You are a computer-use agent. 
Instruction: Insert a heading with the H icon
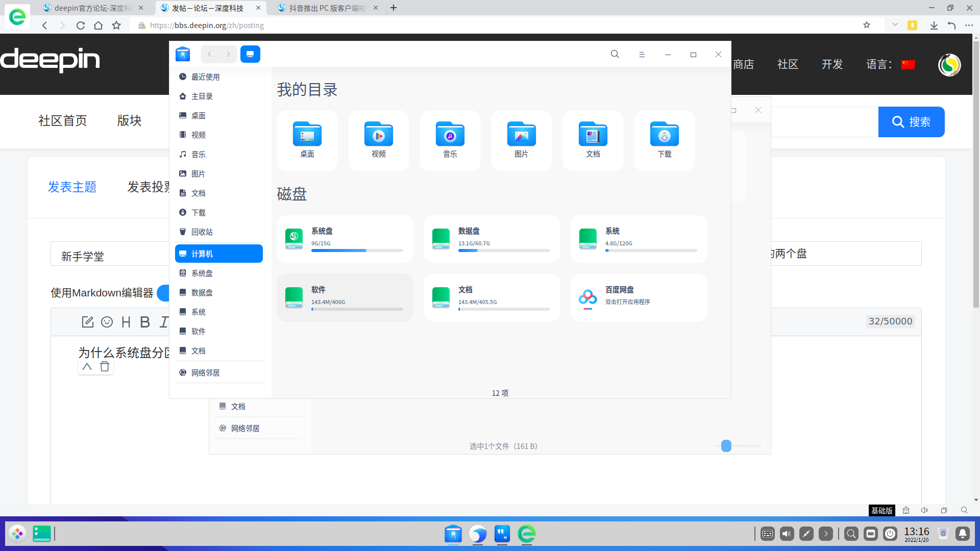coord(126,322)
